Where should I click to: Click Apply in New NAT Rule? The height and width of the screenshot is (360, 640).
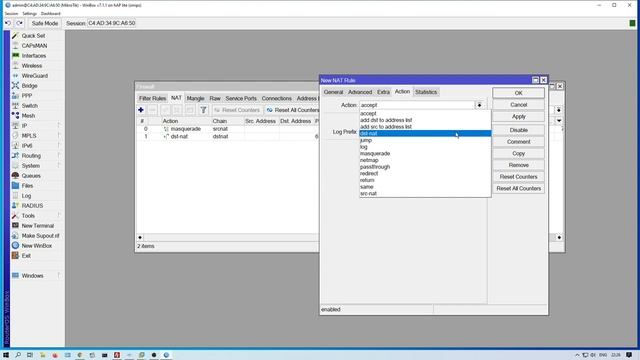(x=518, y=117)
